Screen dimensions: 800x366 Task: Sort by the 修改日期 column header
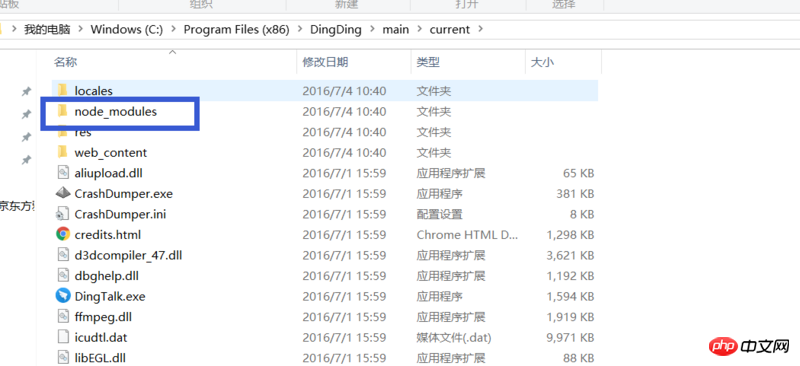coord(325,62)
